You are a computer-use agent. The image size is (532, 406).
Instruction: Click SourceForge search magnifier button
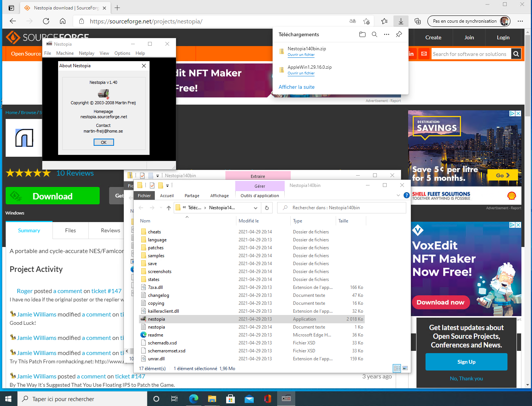[516, 54]
